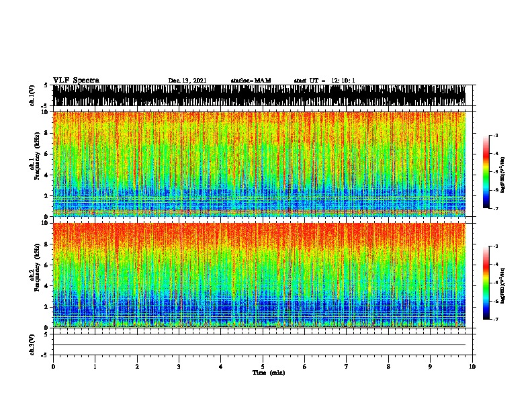The image size is (532, 411).
Task: Click the date text "Dec. 13, 2021"
Action: pyautogui.click(x=187, y=81)
